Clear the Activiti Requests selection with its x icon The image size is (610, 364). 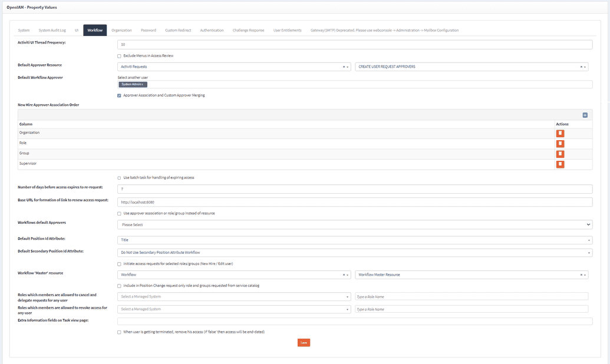pyautogui.click(x=344, y=67)
